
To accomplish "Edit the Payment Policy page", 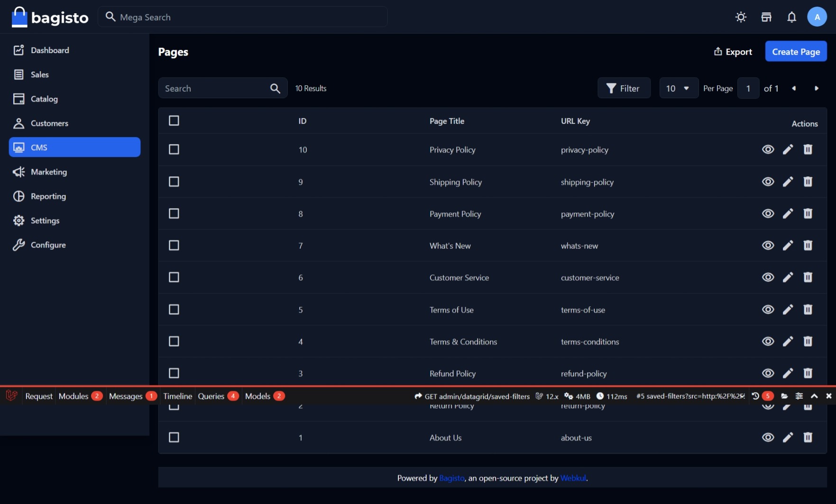I will click(788, 214).
